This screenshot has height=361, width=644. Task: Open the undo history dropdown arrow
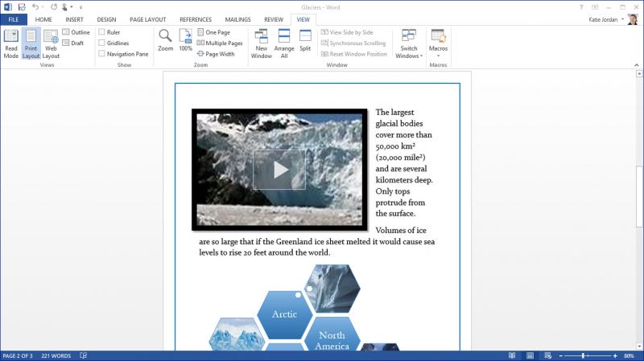[43, 7]
